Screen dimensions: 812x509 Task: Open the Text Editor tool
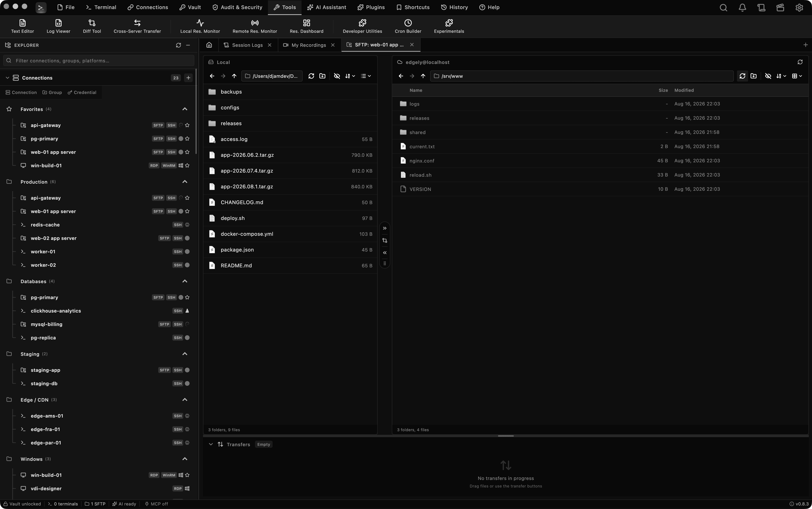coord(22,26)
